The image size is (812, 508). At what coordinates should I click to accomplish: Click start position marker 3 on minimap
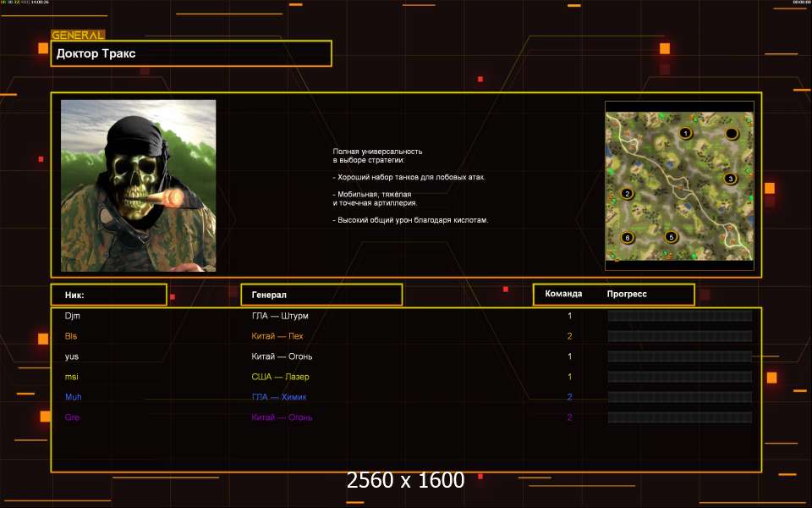click(730, 178)
